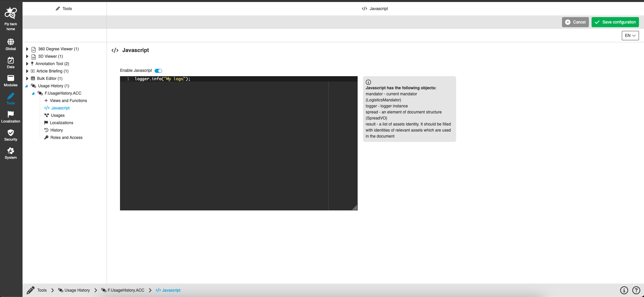Expand the 3D Viewer node

[x=27, y=56]
